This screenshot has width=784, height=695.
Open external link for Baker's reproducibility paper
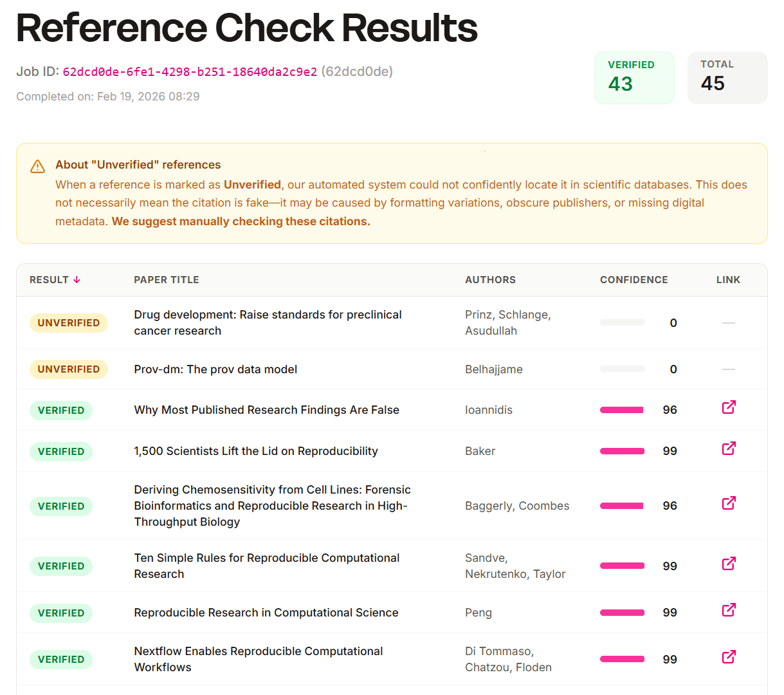(x=728, y=449)
